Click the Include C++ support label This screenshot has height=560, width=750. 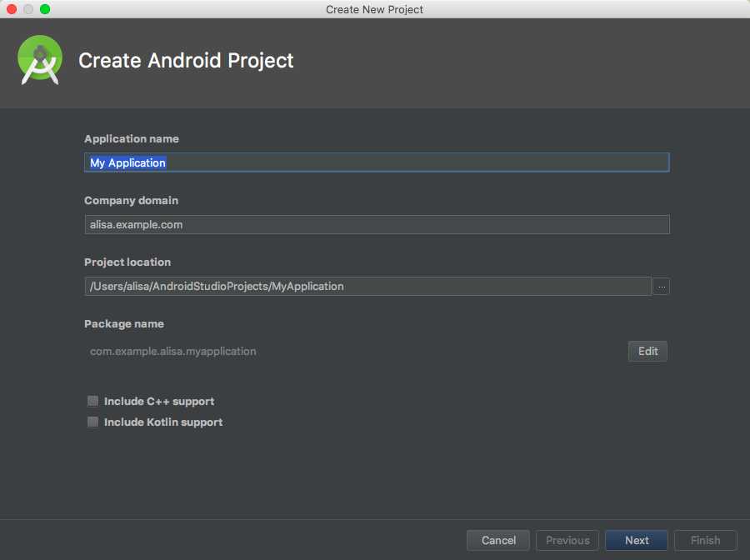click(159, 401)
